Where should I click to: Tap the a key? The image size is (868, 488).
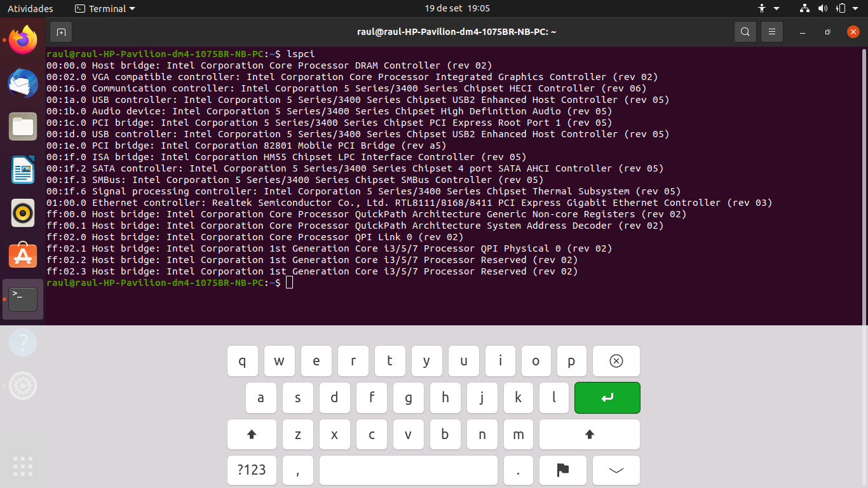[x=261, y=398]
